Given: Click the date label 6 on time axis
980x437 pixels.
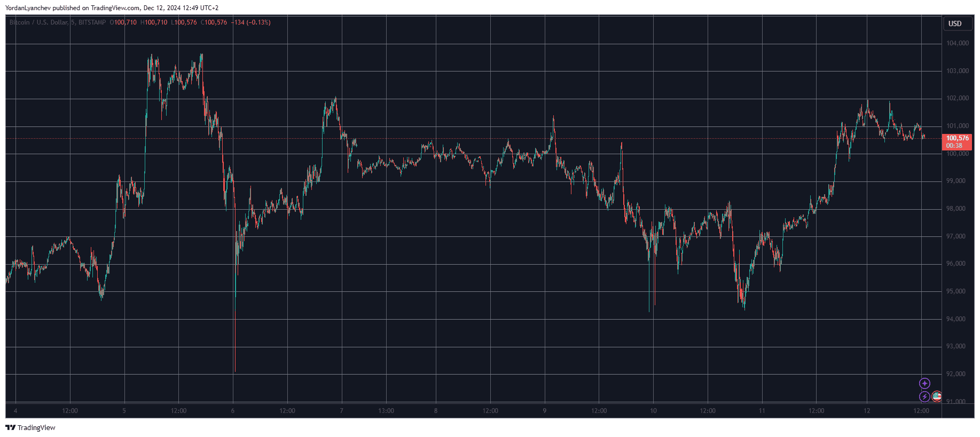Looking at the screenshot, I should 233,411.
